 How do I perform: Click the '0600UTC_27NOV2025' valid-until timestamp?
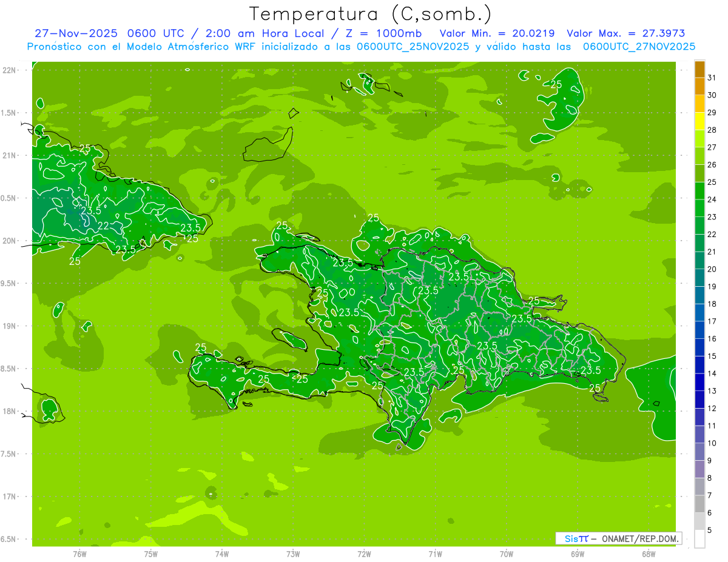639,47
